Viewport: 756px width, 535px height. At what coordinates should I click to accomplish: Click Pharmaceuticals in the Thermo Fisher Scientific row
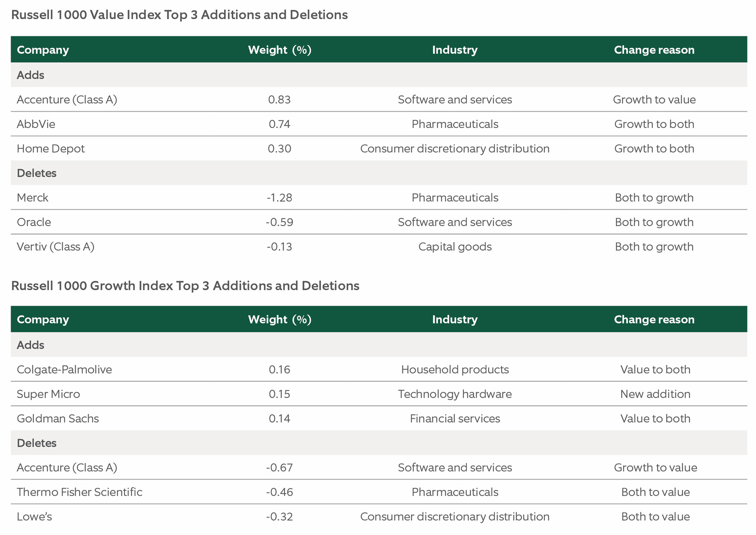455,492
